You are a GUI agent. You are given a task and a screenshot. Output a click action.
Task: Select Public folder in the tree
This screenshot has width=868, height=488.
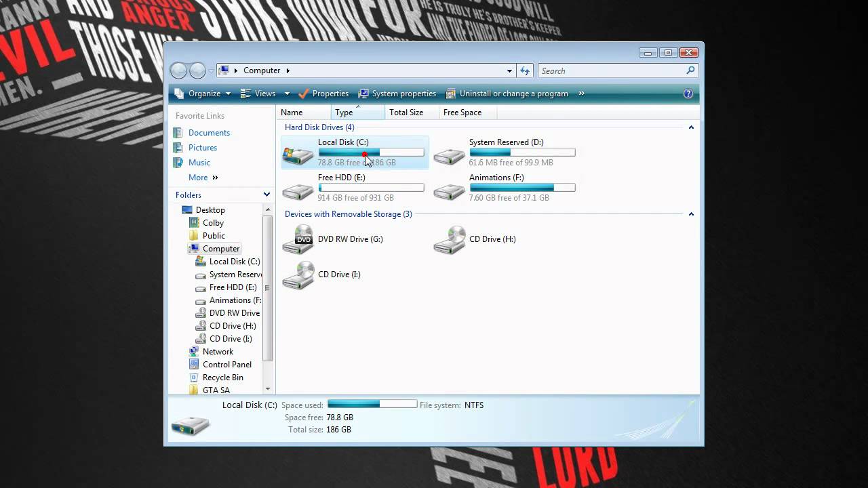click(214, 236)
